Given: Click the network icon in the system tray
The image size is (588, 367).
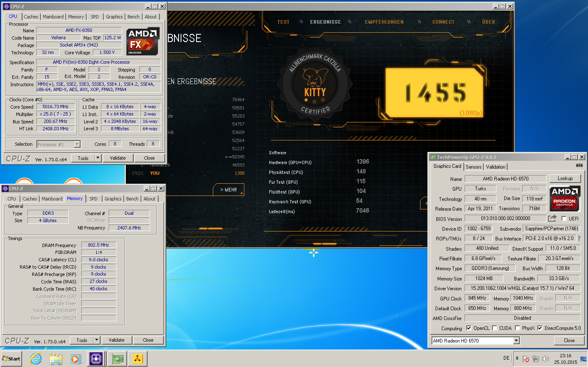Looking at the screenshot, I should click(x=535, y=359).
